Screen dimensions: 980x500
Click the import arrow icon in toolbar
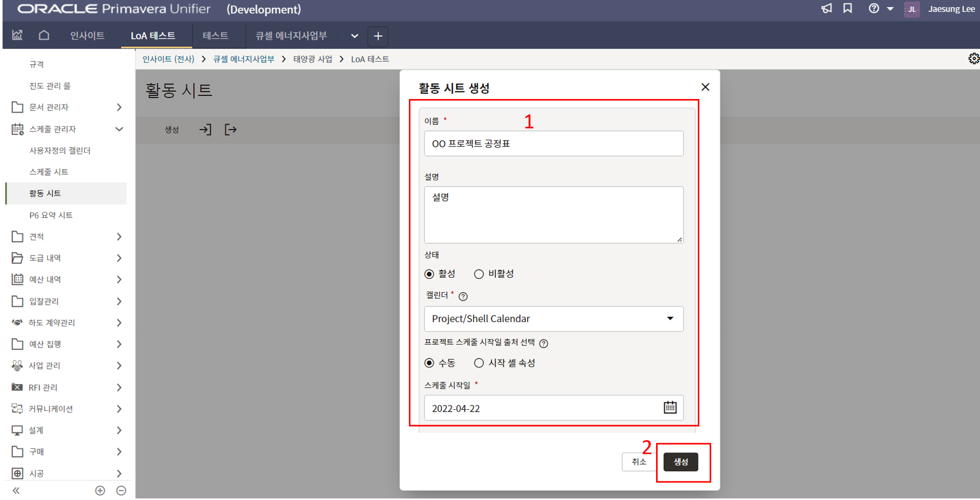tap(205, 129)
